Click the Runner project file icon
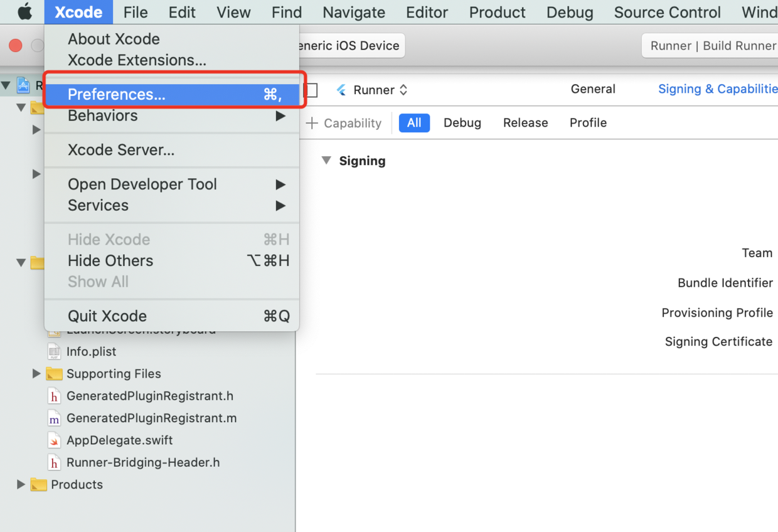778x532 pixels. 24,85
